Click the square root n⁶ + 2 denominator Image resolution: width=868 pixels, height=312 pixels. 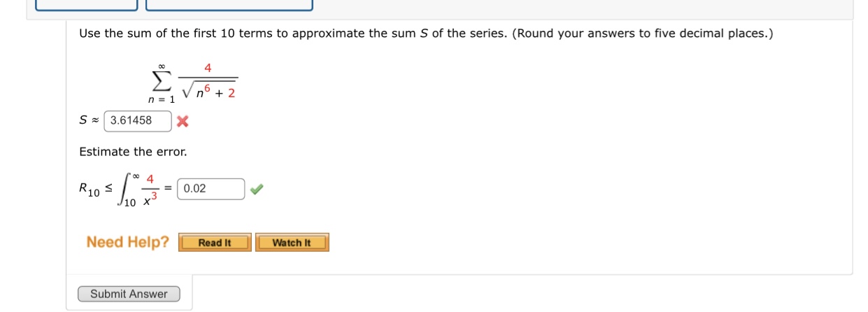pos(208,90)
